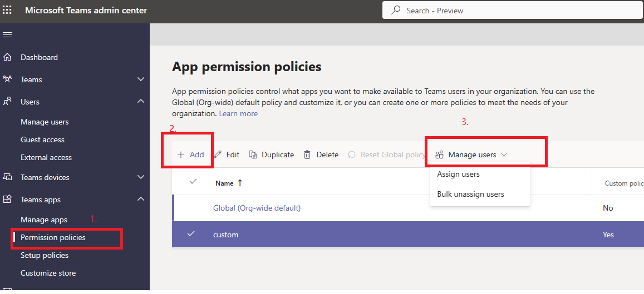Screen dimensions: 644x294
Task: Click Reset Global policy button
Action: pos(386,155)
